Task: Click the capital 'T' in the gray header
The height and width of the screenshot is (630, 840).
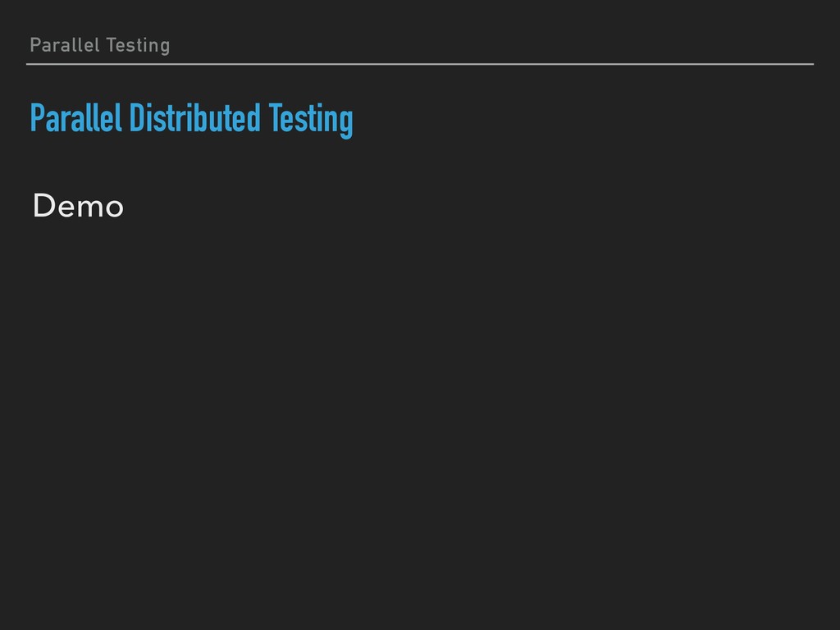Action: [112, 45]
